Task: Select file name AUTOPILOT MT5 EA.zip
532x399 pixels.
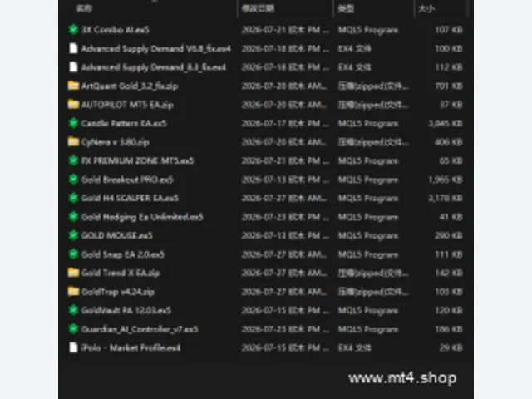Action: coord(127,105)
